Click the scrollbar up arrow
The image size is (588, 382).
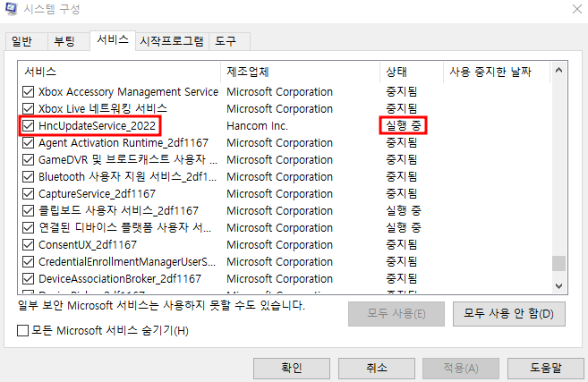pyautogui.click(x=558, y=70)
